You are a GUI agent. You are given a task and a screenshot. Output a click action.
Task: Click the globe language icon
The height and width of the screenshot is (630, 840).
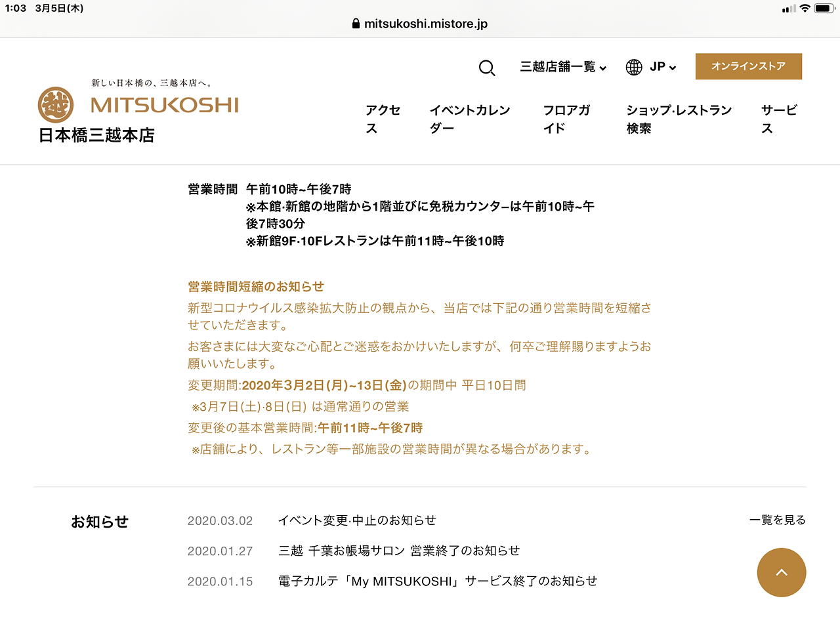click(x=634, y=67)
